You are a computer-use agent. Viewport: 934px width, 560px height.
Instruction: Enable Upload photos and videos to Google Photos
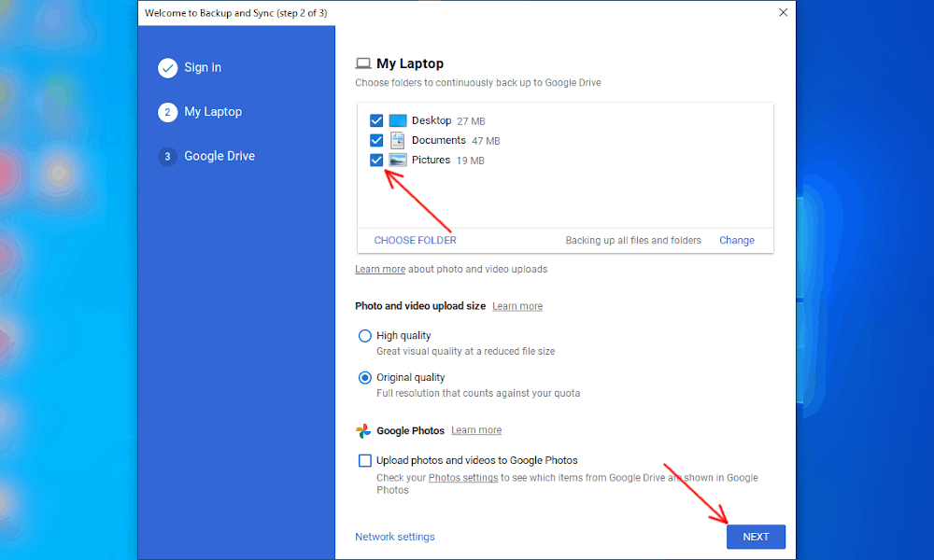click(x=364, y=461)
